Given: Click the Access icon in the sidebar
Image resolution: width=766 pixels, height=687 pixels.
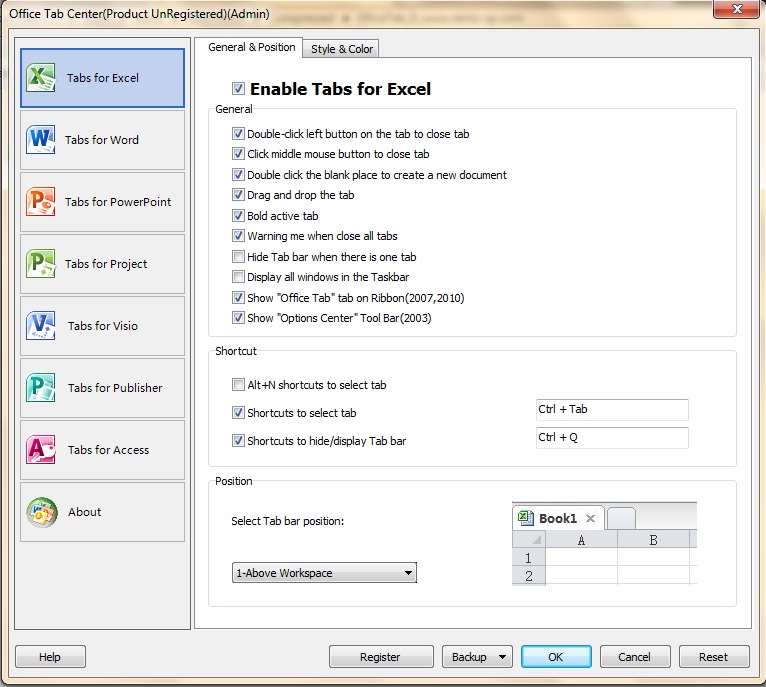Looking at the screenshot, I should (x=41, y=450).
